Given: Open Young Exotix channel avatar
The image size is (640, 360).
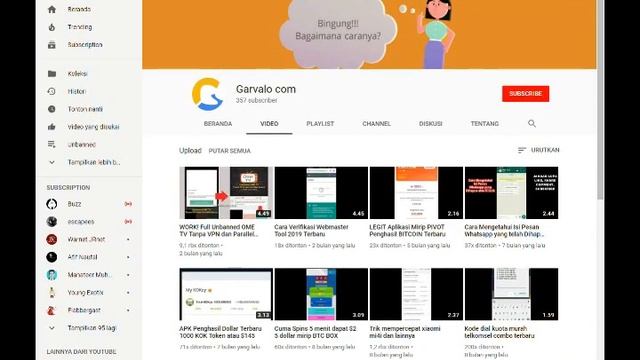Looking at the screenshot, I should point(52,293).
